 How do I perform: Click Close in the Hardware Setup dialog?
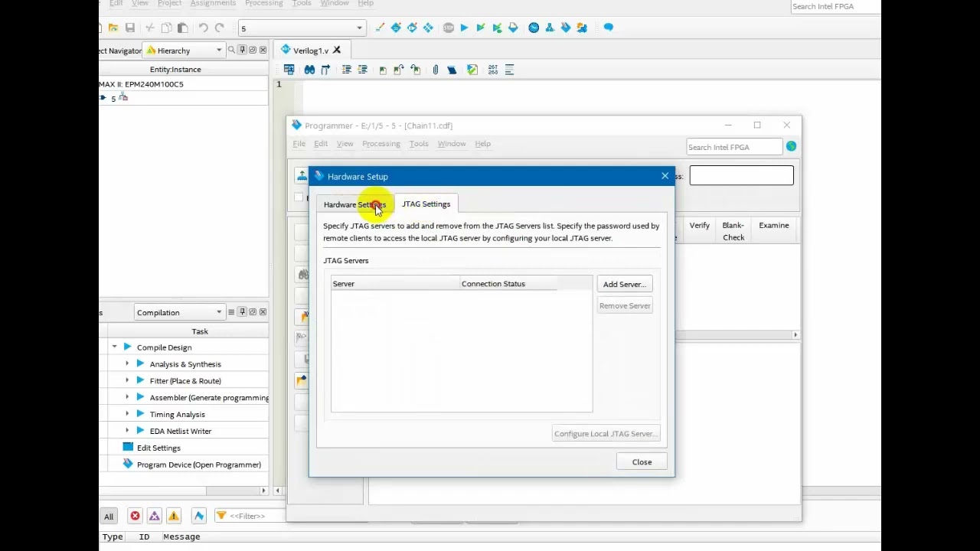click(x=642, y=462)
